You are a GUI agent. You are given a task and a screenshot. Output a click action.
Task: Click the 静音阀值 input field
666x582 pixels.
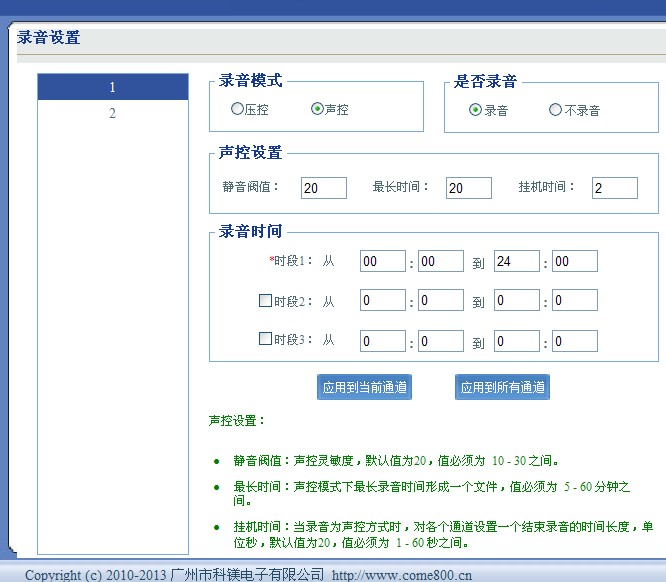coord(323,188)
